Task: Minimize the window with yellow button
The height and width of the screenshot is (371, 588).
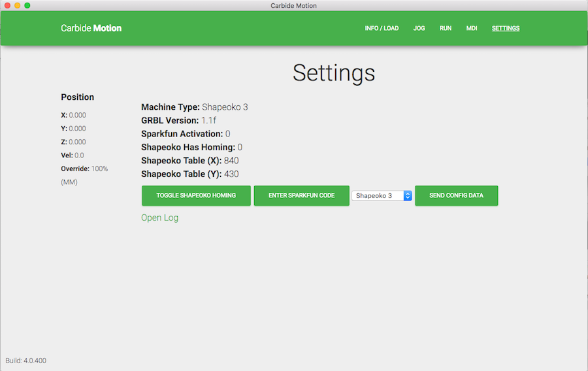Action: pos(17,5)
